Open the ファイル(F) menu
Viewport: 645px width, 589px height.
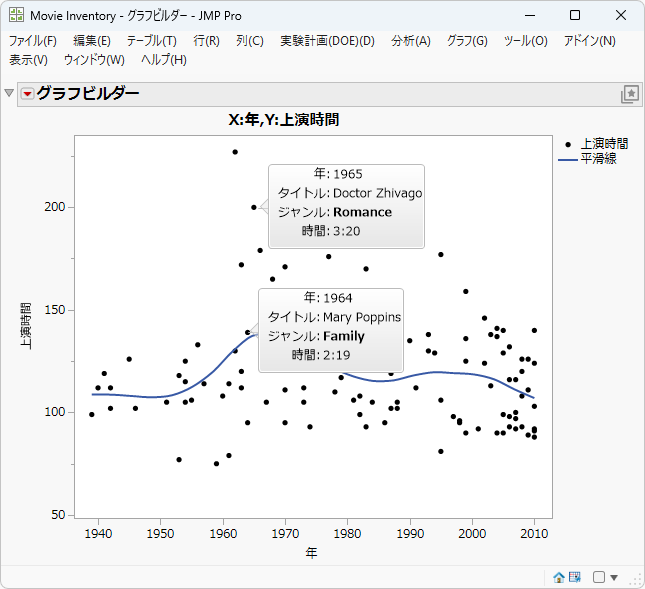[32, 41]
